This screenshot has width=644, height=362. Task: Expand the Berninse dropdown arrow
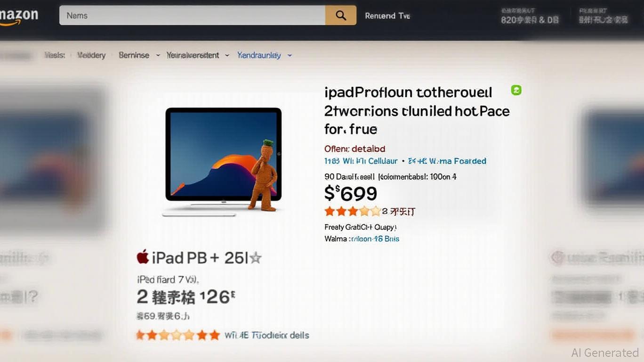coord(158,56)
